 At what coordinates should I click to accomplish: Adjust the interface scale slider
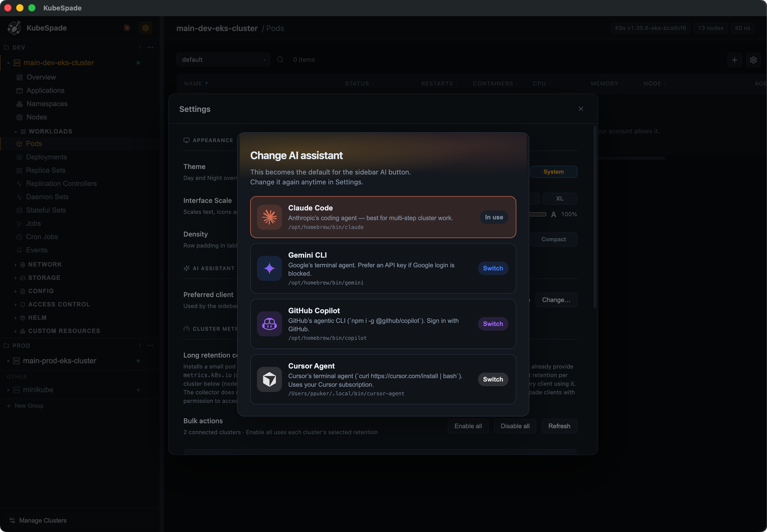click(538, 214)
